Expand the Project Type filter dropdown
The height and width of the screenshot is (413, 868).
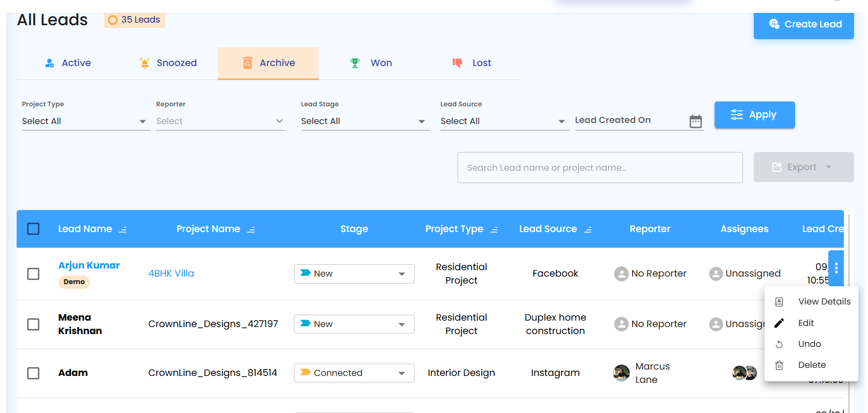pos(86,121)
